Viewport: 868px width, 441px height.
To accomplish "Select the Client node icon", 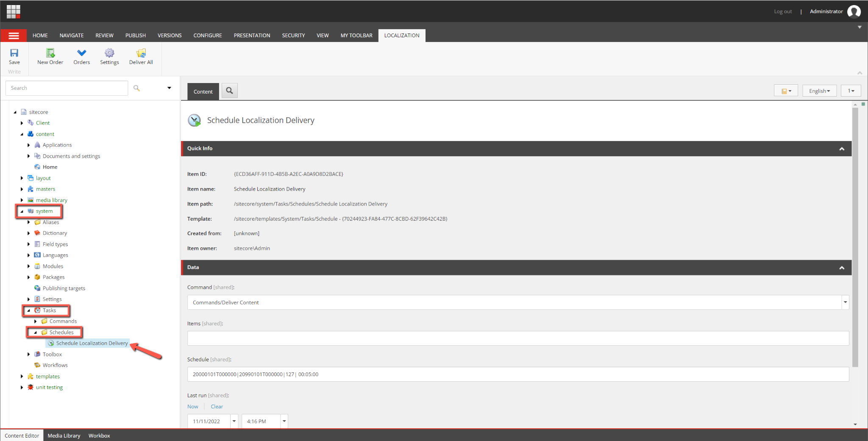I will pos(31,123).
